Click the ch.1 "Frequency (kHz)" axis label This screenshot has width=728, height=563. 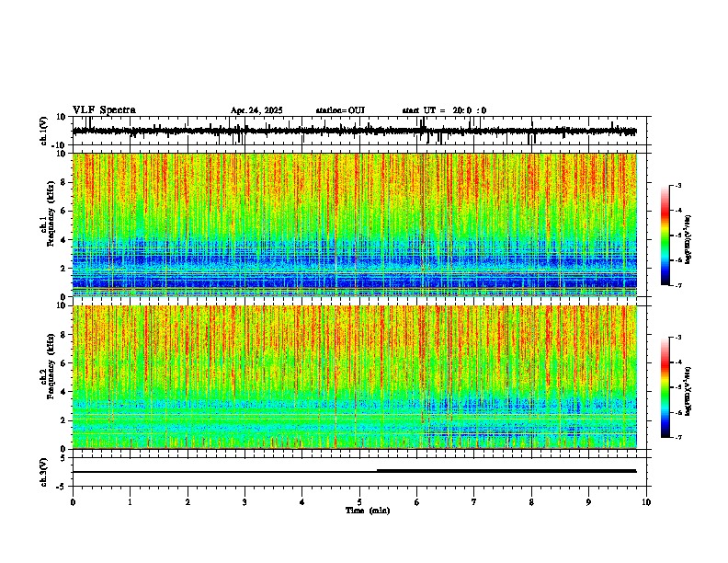[x=51, y=213]
